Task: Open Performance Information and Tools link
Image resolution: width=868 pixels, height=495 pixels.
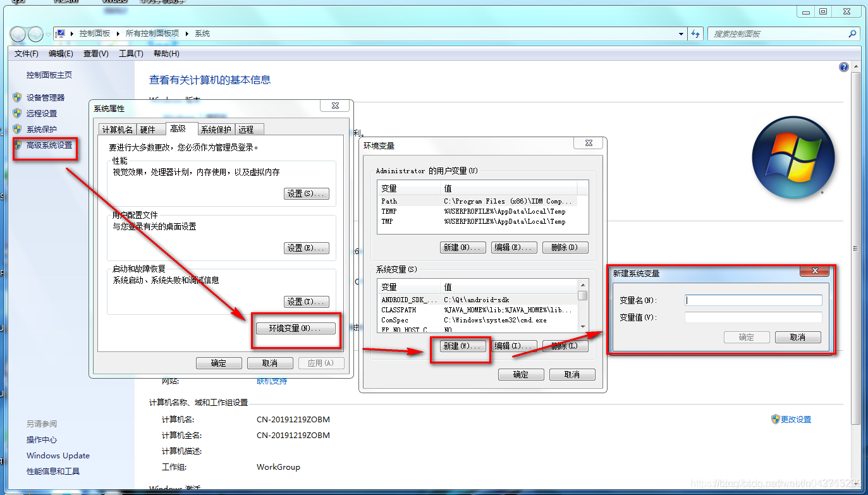Action: tap(53, 471)
